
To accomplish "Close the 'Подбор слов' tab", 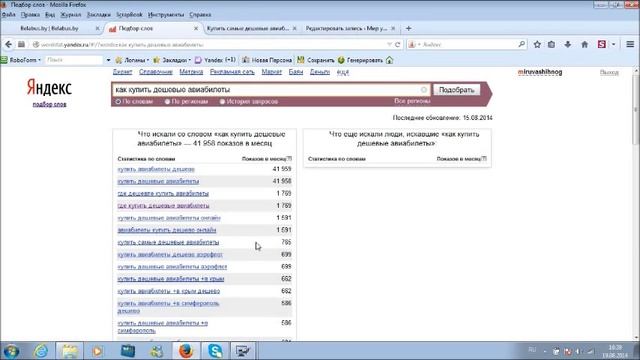I will tap(196, 29).
